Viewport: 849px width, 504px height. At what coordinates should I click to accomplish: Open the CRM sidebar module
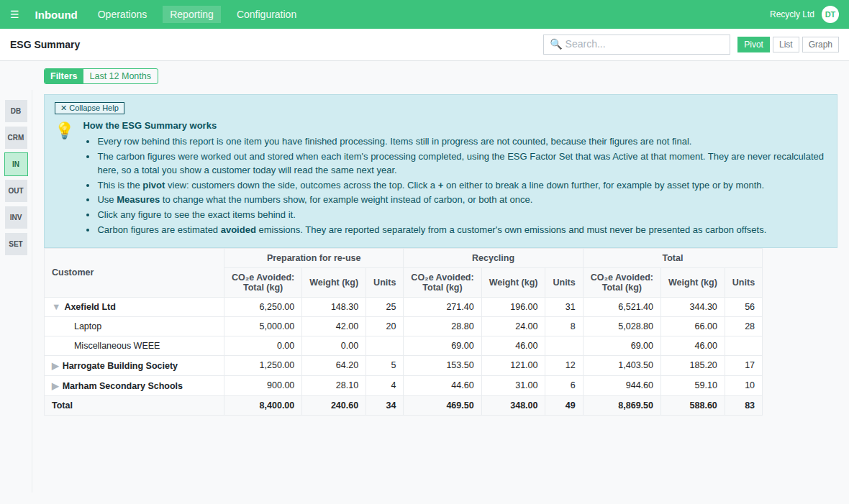pos(17,137)
